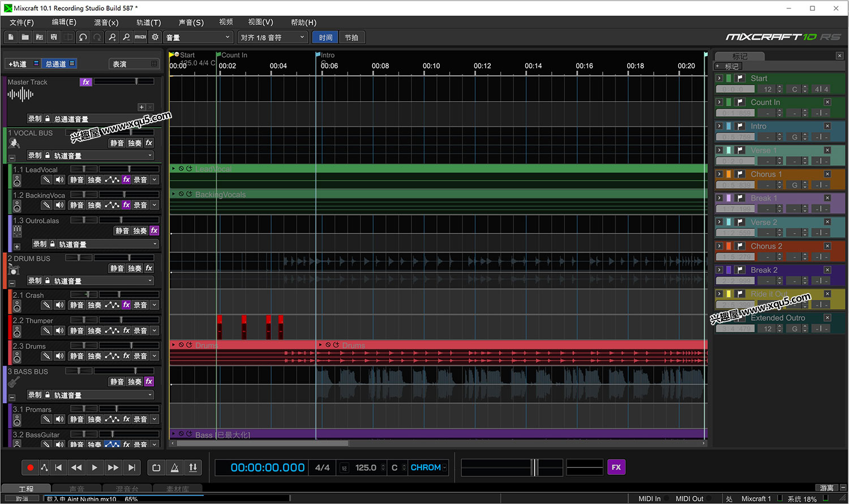The height and width of the screenshot is (504, 849).
Task: Show automation for the Crash track
Action: pyautogui.click(x=112, y=305)
